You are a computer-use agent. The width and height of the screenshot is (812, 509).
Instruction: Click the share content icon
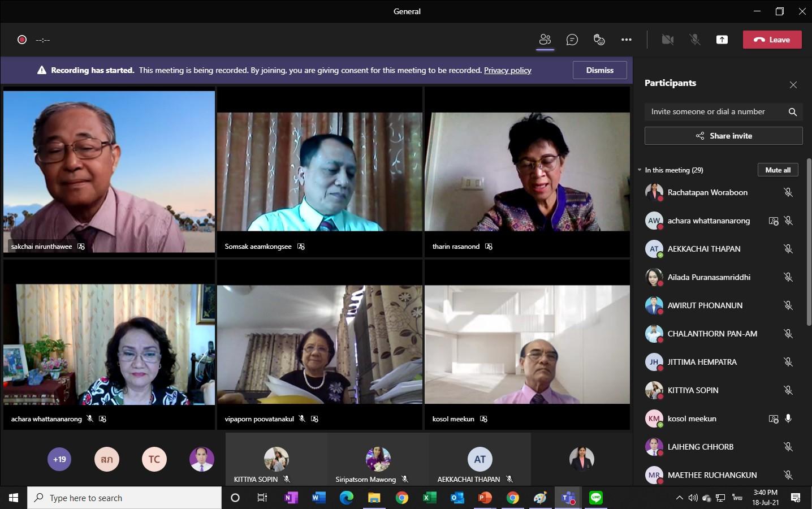coord(722,40)
